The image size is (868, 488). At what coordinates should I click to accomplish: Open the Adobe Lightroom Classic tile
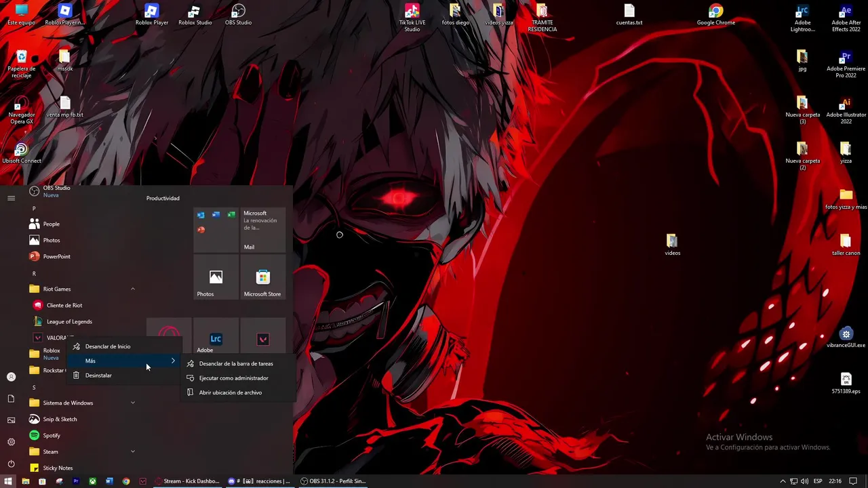point(216,337)
